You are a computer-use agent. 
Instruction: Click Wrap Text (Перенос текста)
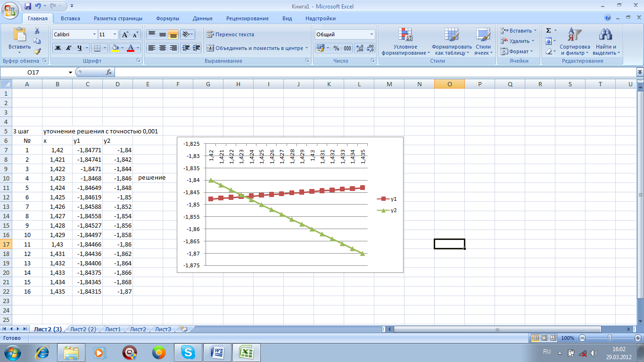pos(230,34)
